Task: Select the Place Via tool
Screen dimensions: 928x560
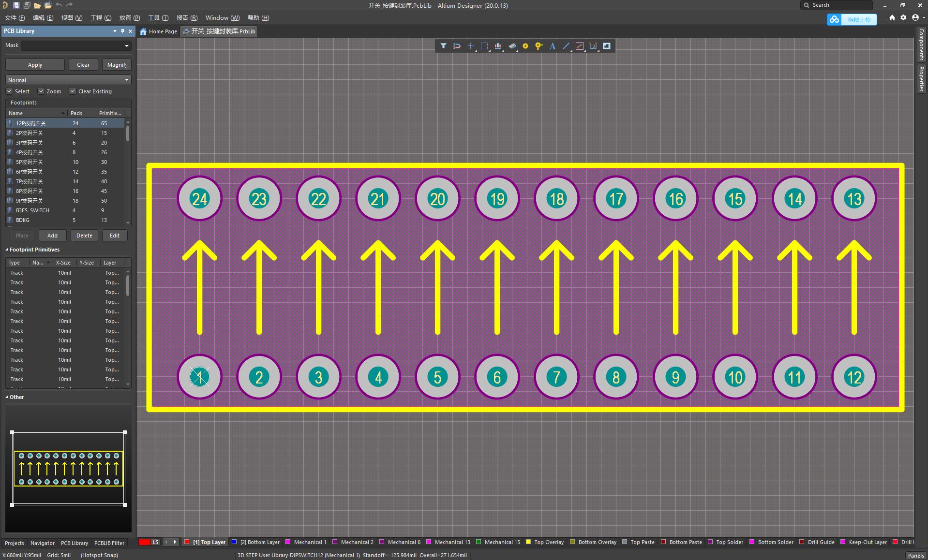Action: [x=539, y=46]
